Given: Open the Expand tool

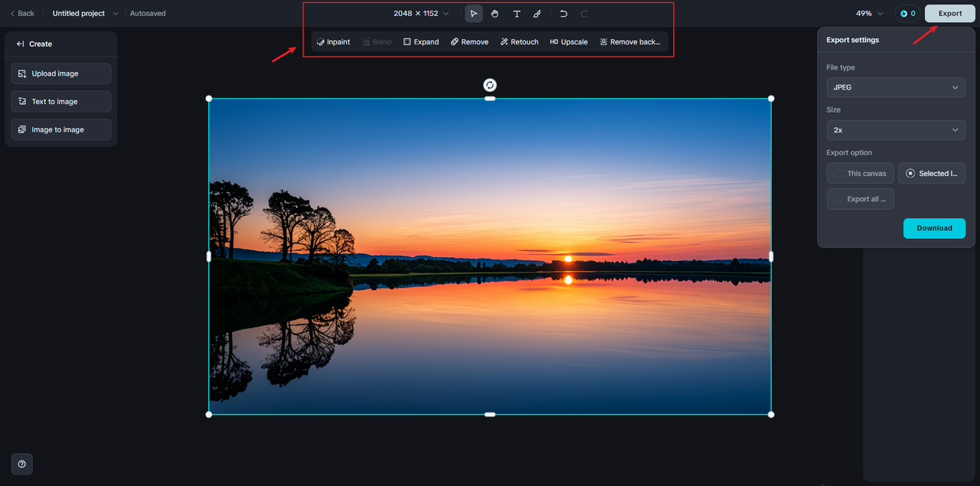Looking at the screenshot, I should pos(421,42).
